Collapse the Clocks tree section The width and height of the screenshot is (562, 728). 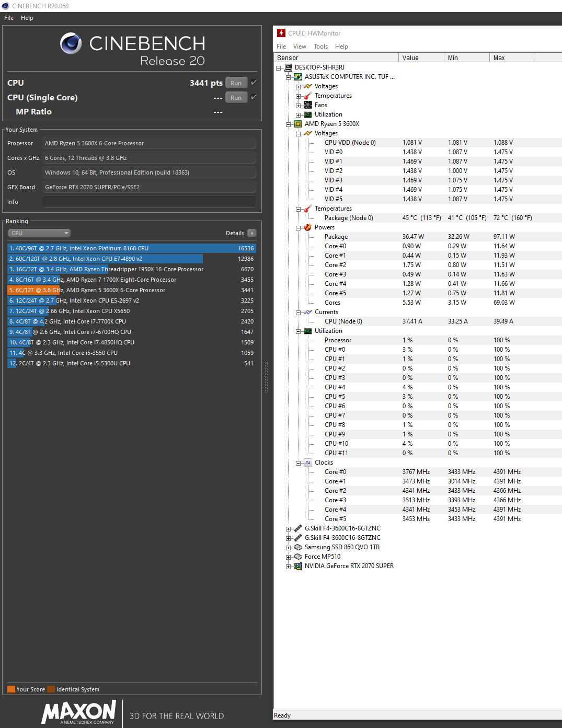coord(298,463)
